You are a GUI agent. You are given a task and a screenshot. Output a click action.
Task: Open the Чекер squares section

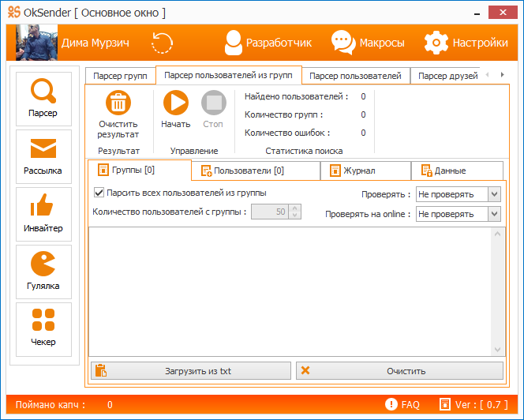click(43, 329)
